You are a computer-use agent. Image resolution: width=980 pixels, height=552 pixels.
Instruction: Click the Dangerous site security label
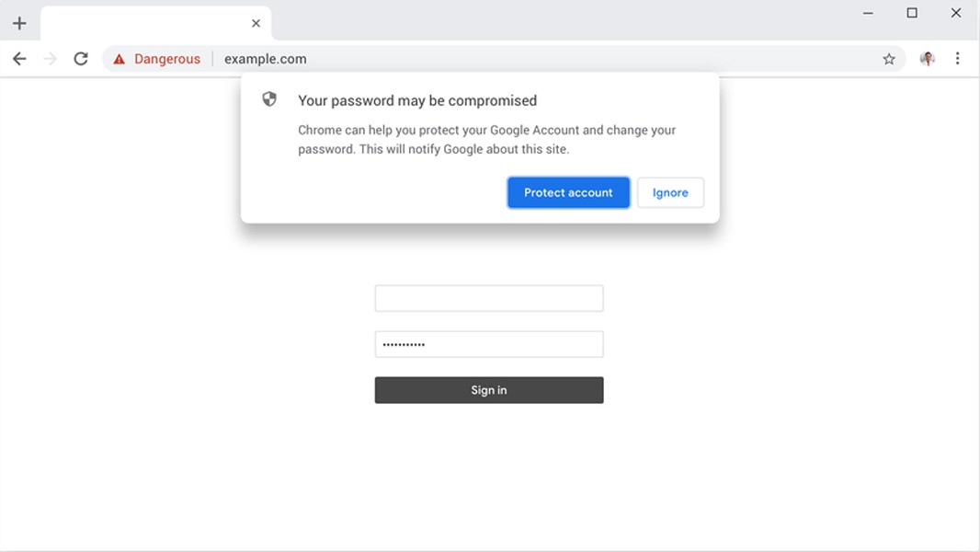[166, 59]
